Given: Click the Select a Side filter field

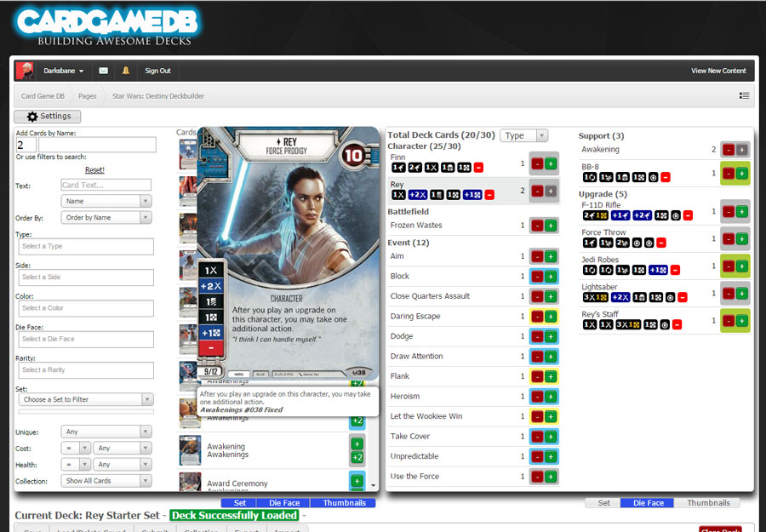Looking at the screenshot, I should (x=86, y=277).
